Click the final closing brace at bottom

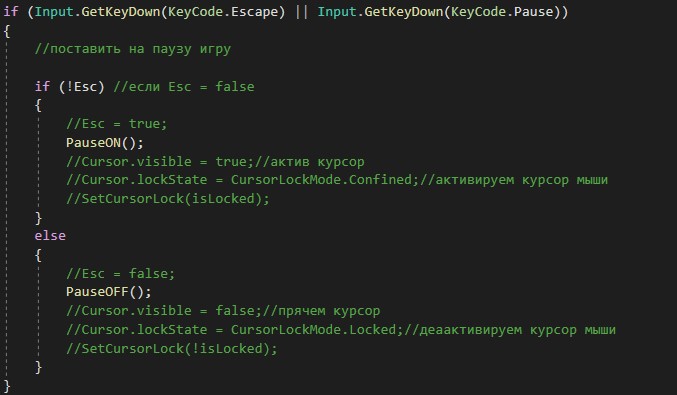(x=7, y=386)
